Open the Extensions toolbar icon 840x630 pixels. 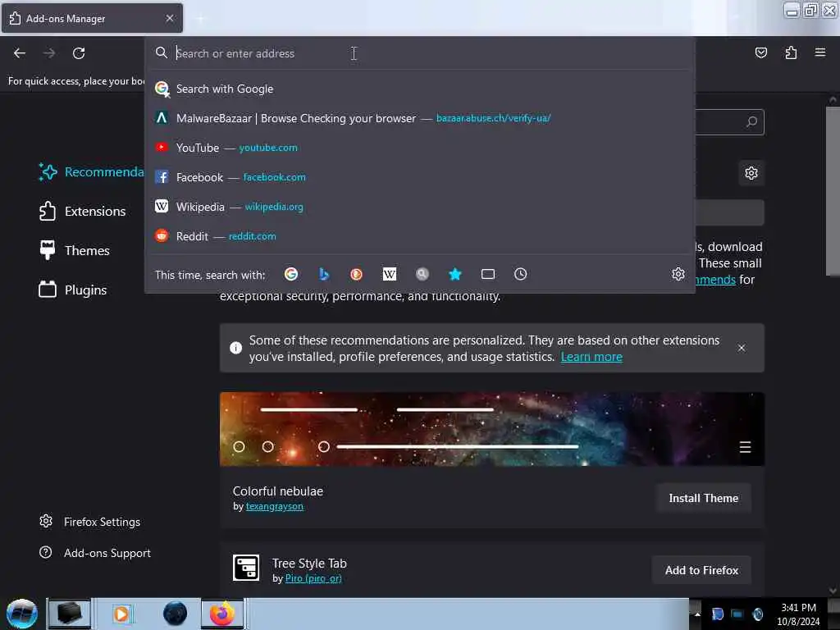791,52
